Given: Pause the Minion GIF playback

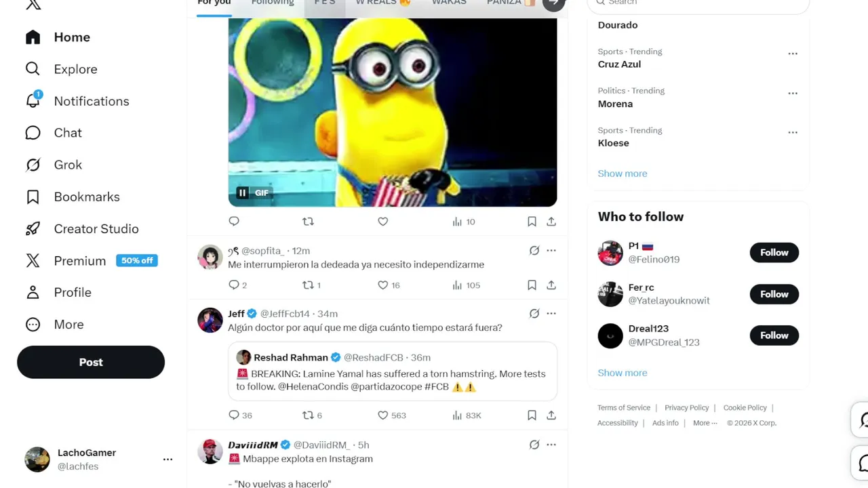Looking at the screenshot, I should (x=242, y=193).
